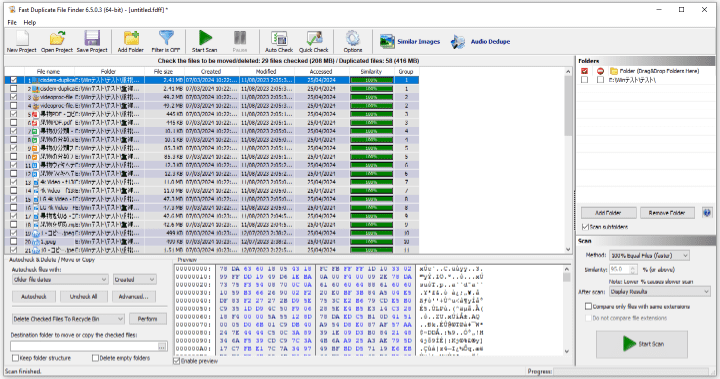The image size is (720, 379).
Task: Click the scroll-down arrow of file list
Action: [568, 249]
